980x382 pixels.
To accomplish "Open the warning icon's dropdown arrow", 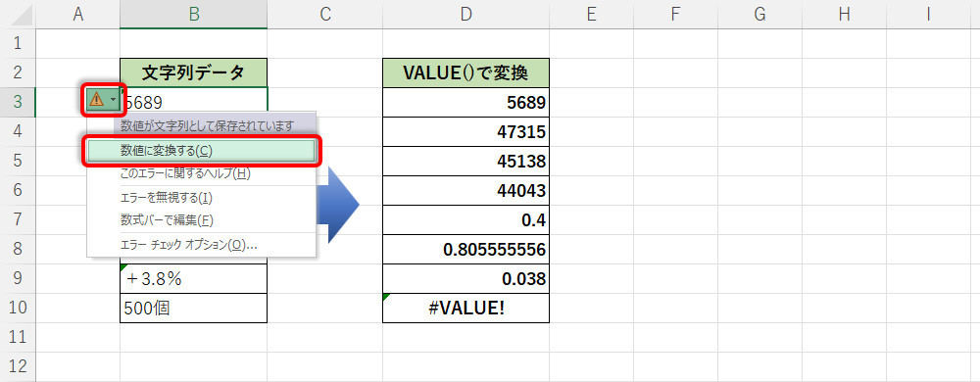I will point(113,99).
